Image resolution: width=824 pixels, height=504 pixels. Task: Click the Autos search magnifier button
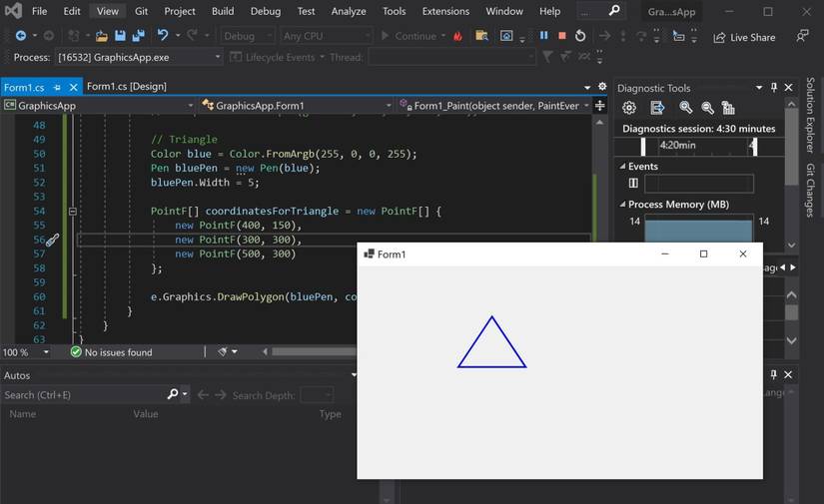pyautogui.click(x=173, y=394)
